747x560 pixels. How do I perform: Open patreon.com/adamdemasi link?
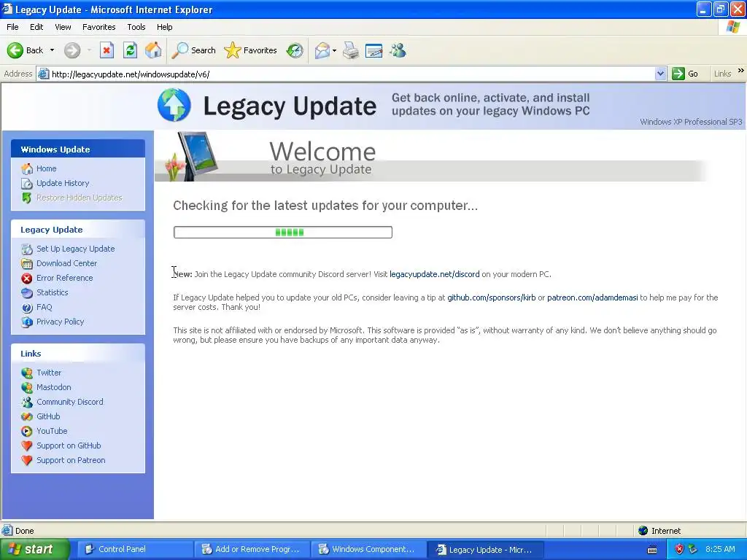coord(592,297)
